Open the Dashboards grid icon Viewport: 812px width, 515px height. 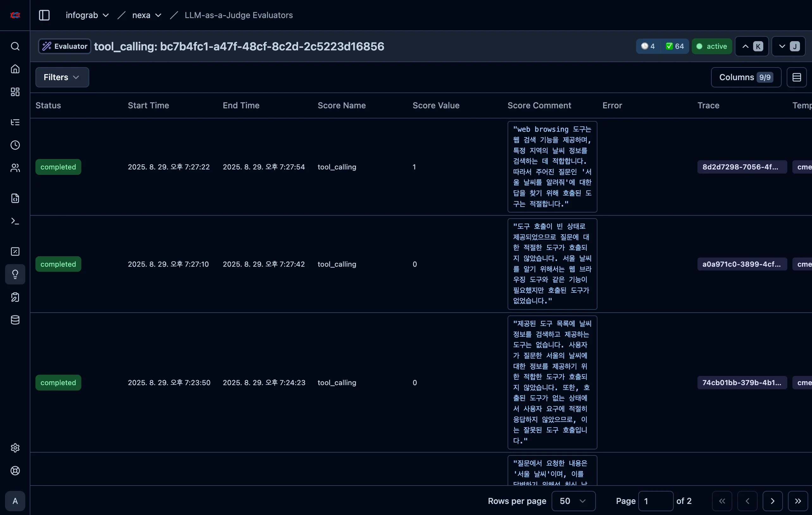(15, 92)
